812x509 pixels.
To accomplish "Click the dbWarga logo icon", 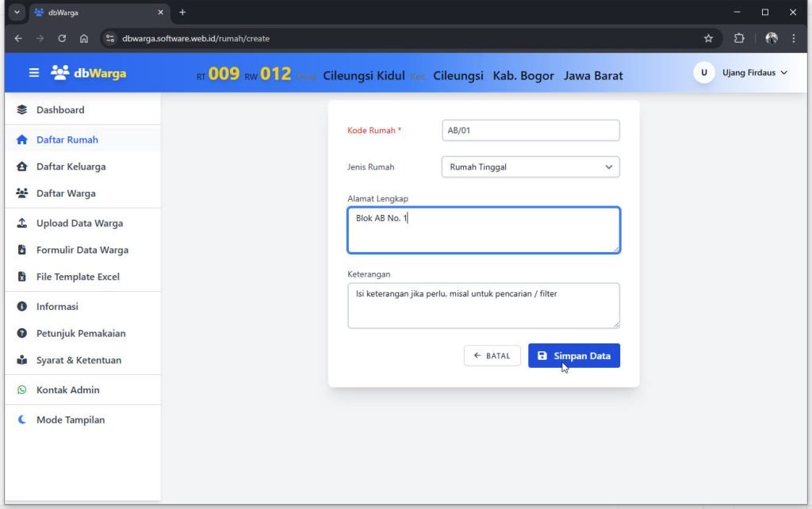I will 60,73.
